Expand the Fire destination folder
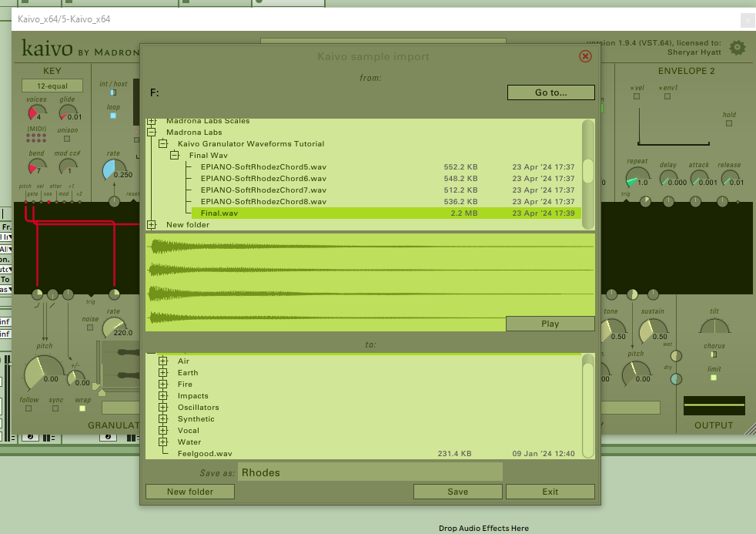 click(163, 384)
